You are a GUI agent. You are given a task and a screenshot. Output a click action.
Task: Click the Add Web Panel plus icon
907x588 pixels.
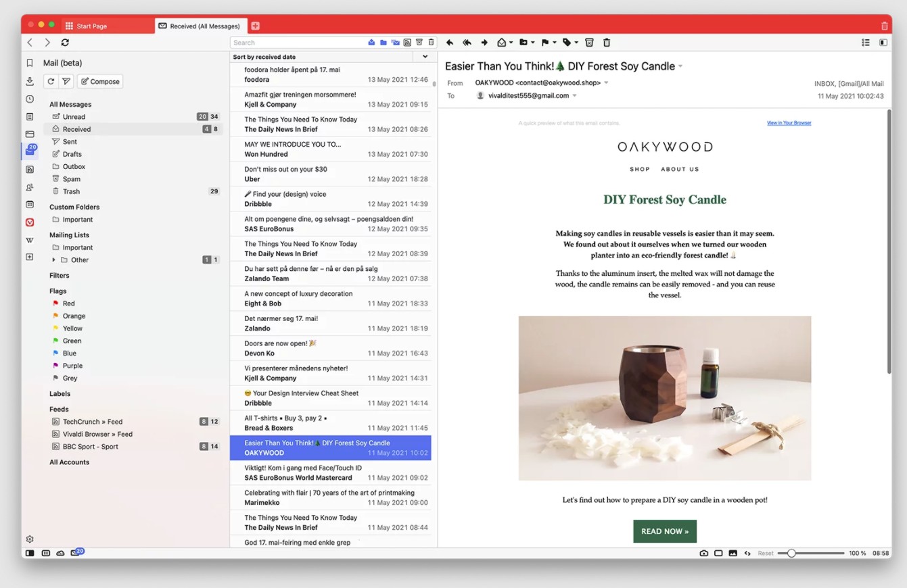pos(30,257)
